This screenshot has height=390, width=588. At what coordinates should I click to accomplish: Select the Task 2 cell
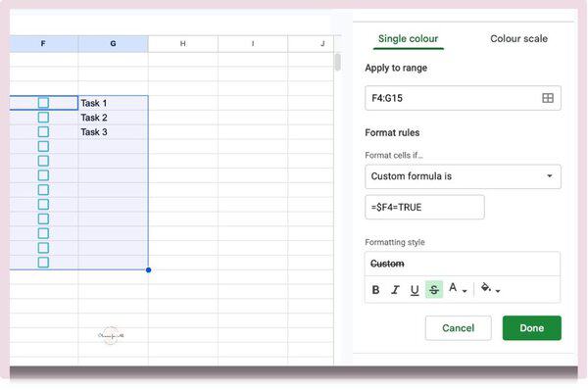pos(113,118)
